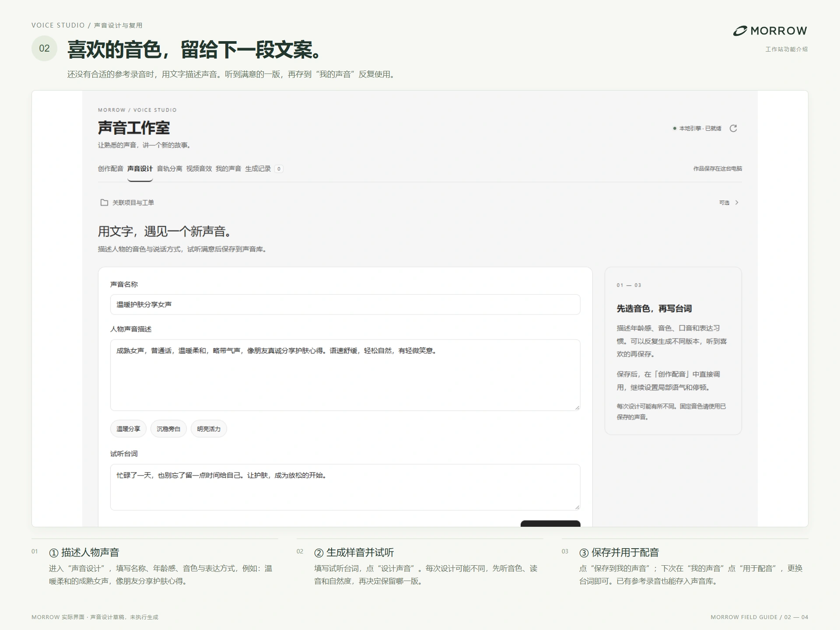Open the 音轨分离 tab

point(169,169)
